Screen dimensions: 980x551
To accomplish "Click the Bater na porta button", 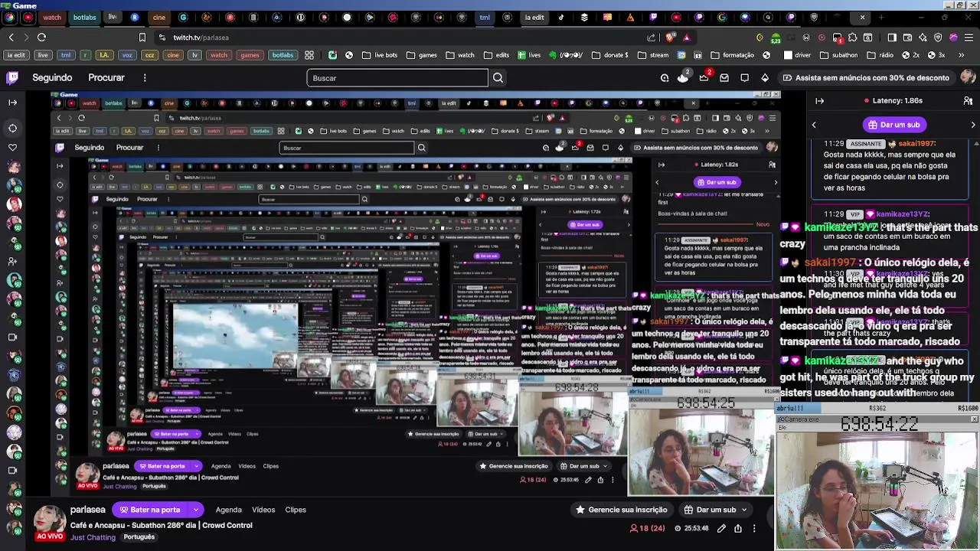I will (x=150, y=510).
